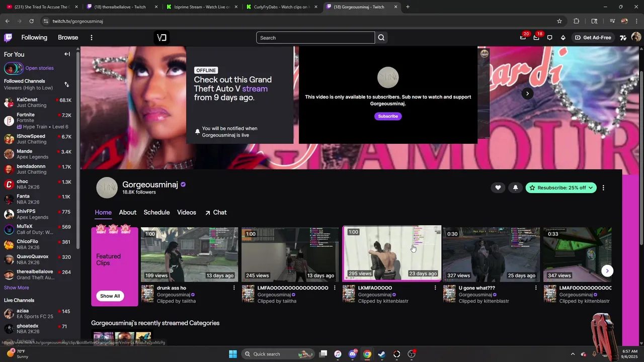The width and height of the screenshot is (644, 362).
Task: Click Get Ad-Free button
Action: coord(593,38)
